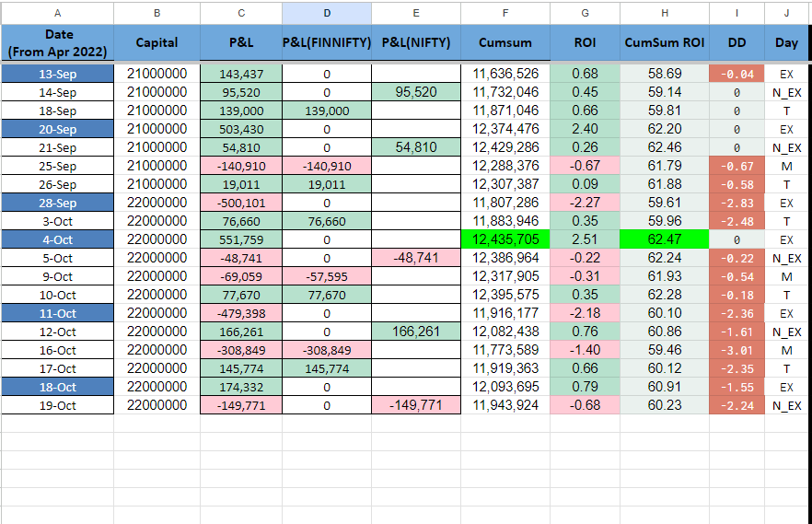Click Cumsum value 11,943,924
812x524 pixels.
[x=505, y=405]
